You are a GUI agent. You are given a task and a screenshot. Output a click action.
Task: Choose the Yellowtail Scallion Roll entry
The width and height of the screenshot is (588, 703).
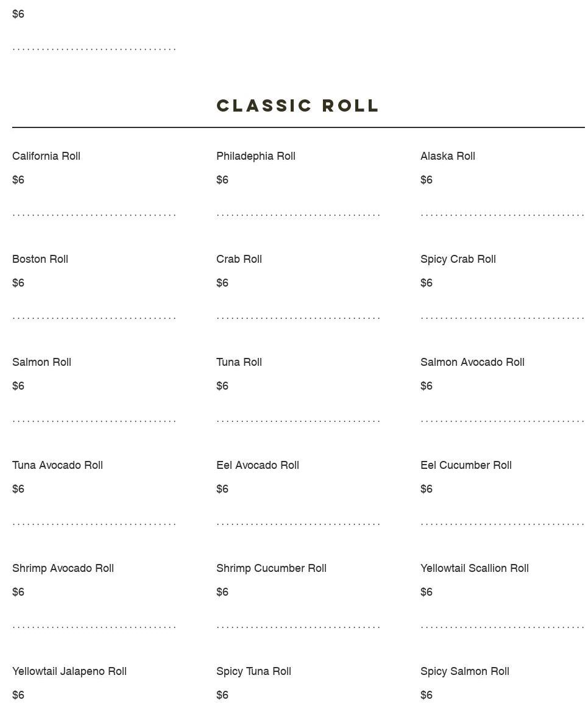(x=475, y=568)
